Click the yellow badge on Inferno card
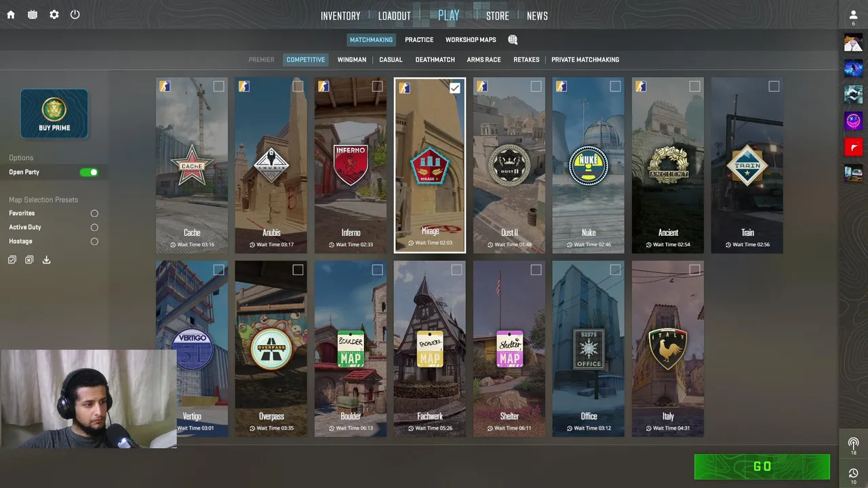 coord(323,86)
